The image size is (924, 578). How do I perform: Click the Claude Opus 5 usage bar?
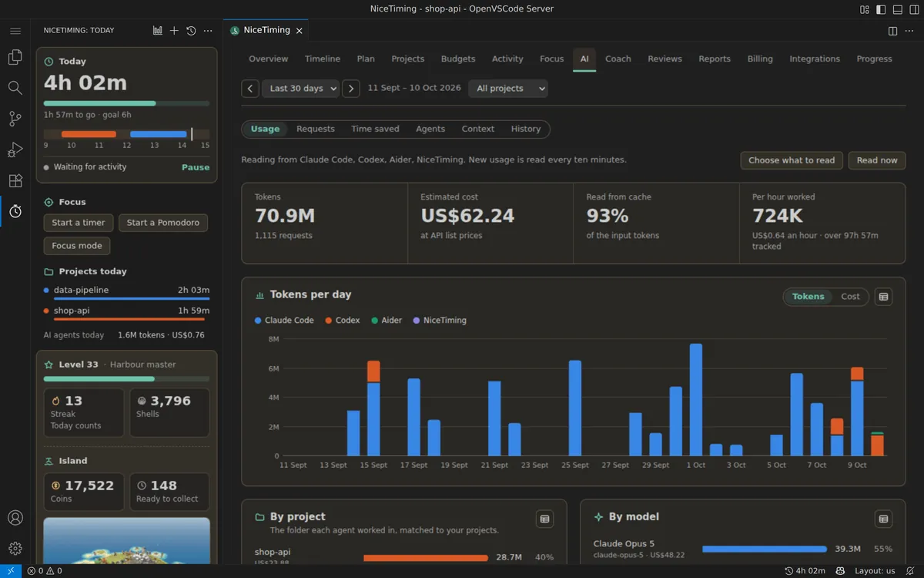(765, 549)
